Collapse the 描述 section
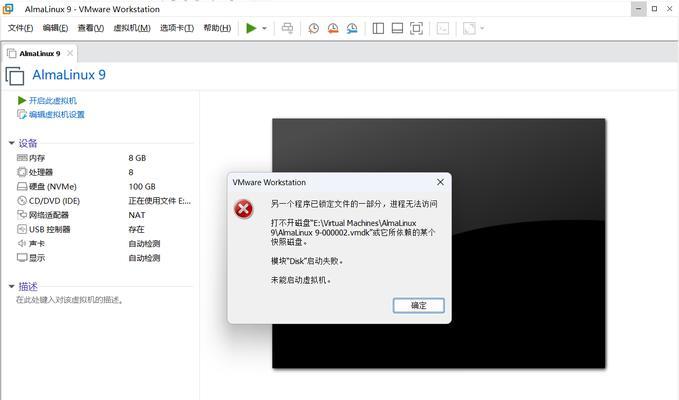Image resolution: width=679 pixels, height=400 pixels. (x=12, y=286)
